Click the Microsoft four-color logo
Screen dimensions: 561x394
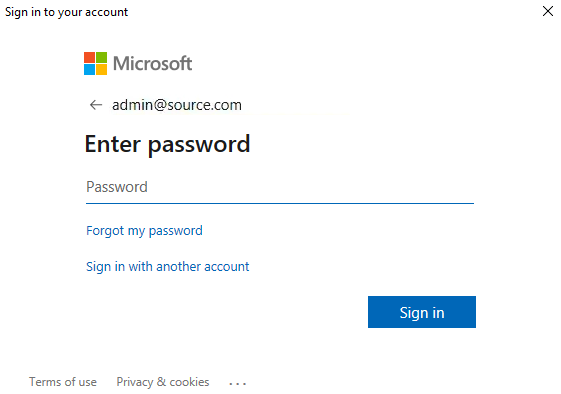click(95, 63)
